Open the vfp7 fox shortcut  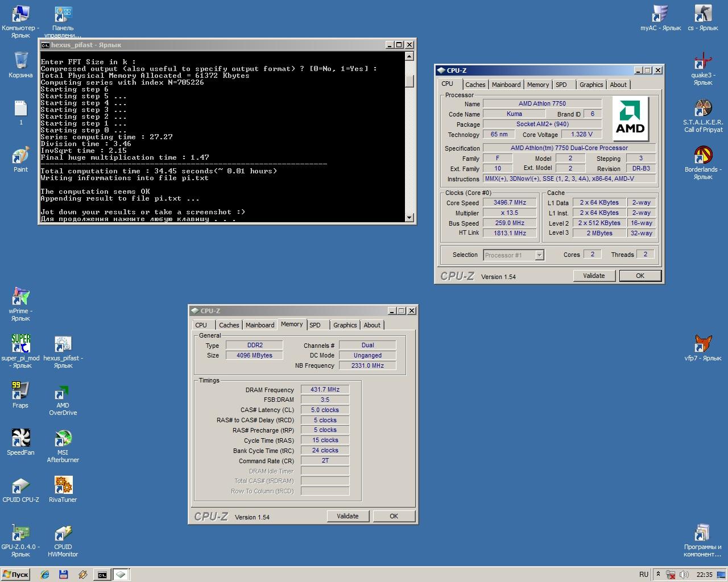point(703,348)
